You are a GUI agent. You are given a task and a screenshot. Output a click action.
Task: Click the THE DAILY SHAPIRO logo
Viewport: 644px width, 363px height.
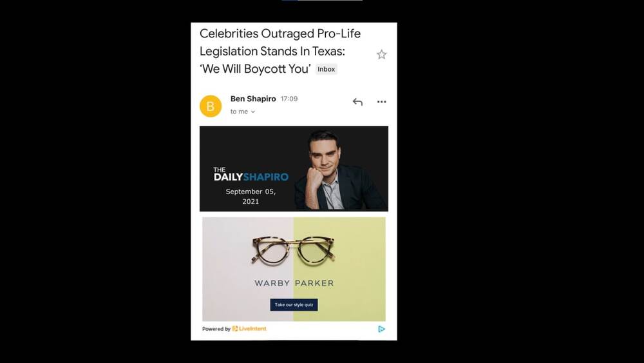pos(251,174)
